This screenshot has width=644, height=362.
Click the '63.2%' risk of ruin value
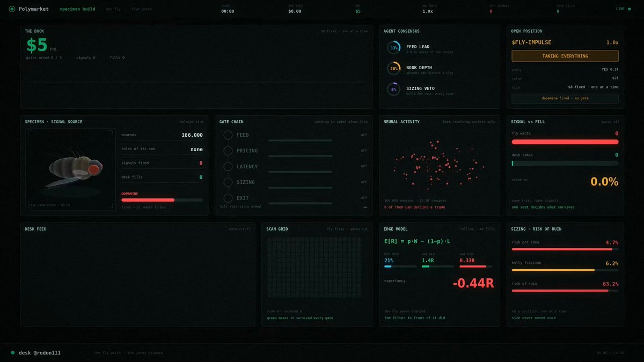(611, 284)
